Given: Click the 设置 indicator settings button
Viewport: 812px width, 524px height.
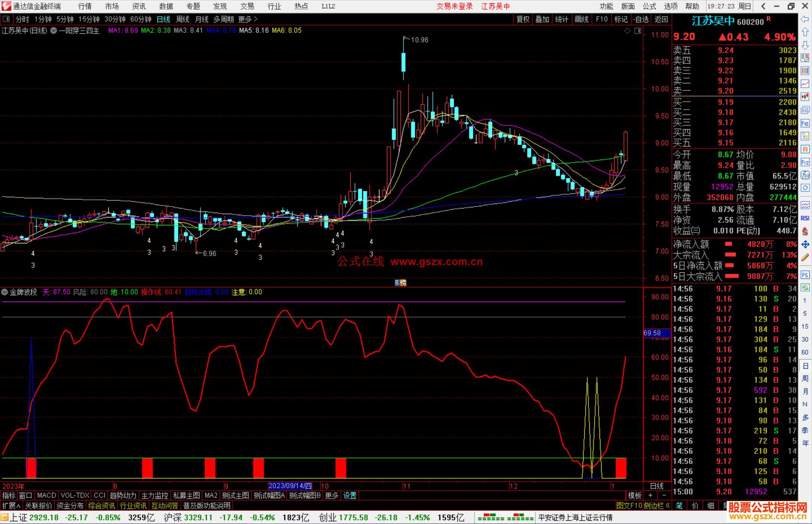Looking at the screenshot, I should (x=350, y=495).
